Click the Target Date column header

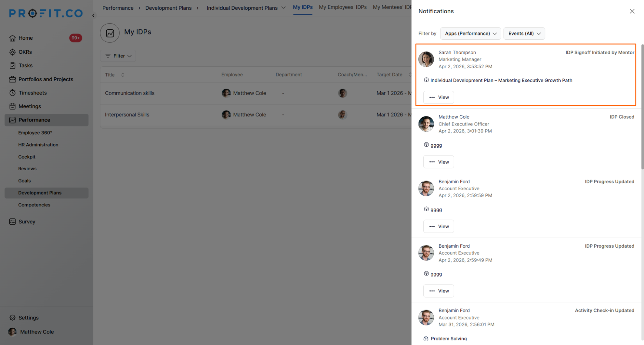389,75
